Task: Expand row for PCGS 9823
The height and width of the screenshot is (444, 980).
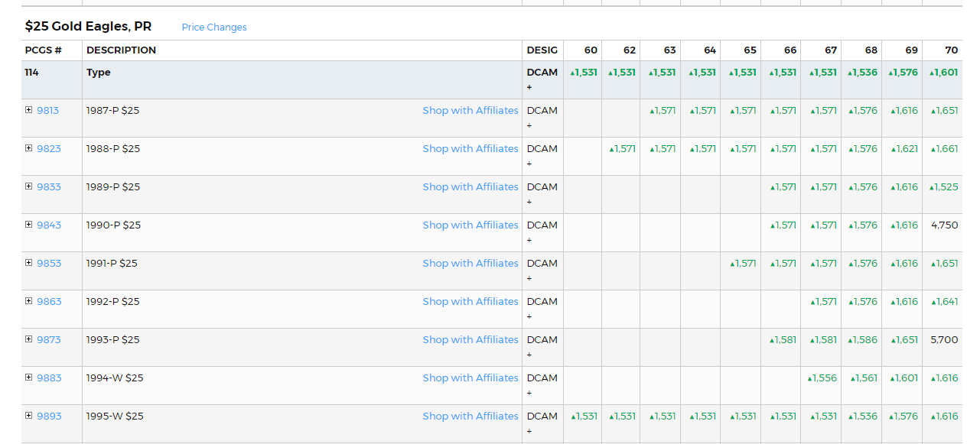Action: (29, 148)
